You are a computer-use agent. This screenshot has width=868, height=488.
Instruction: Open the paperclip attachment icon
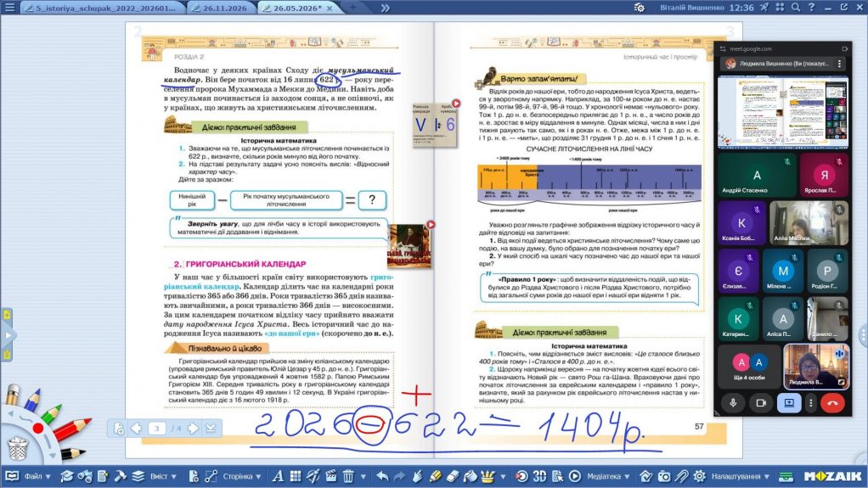(x=681, y=476)
